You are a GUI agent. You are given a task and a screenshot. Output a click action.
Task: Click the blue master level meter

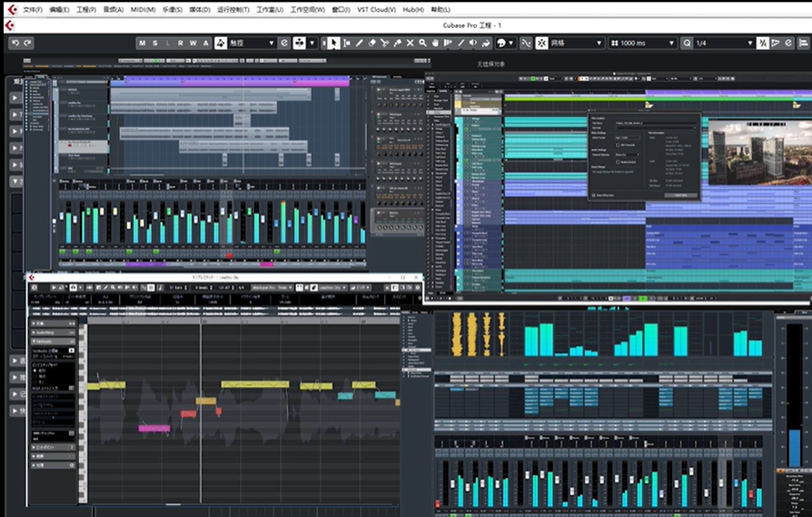794,448
